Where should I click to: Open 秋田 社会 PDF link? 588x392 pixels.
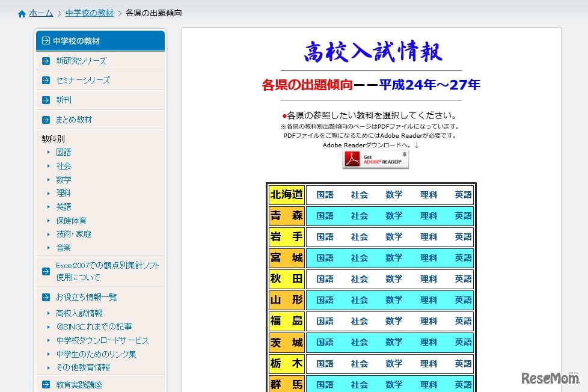(x=360, y=279)
